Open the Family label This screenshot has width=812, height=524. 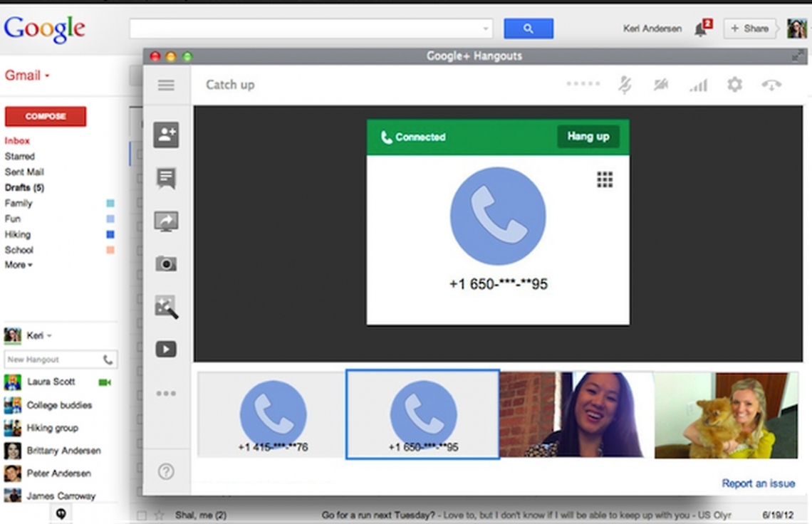click(x=18, y=203)
